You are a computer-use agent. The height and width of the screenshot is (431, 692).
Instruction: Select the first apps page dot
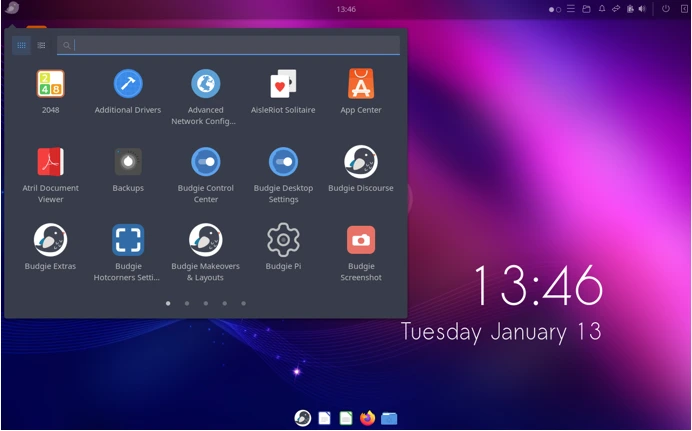tap(168, 304)
